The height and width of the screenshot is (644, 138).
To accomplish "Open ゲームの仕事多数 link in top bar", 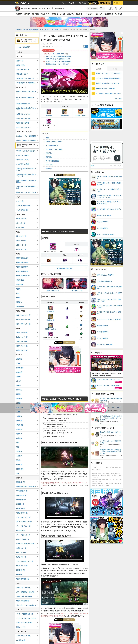I will pyautogui.click(x=69, y=3).
